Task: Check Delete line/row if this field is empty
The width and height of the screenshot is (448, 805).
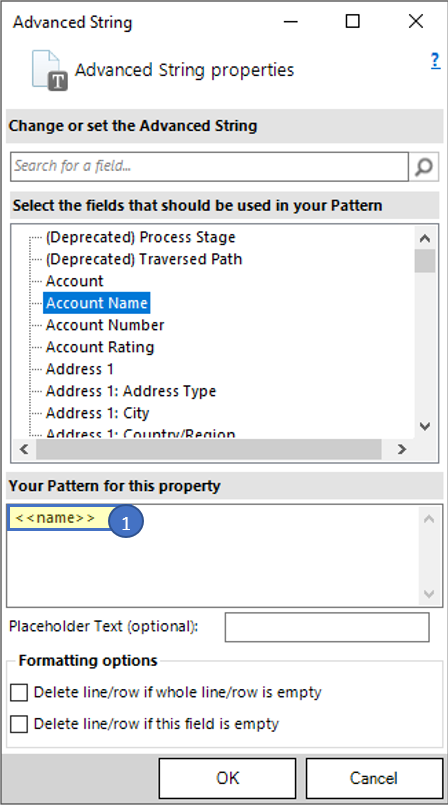Action: pos(19,724)
